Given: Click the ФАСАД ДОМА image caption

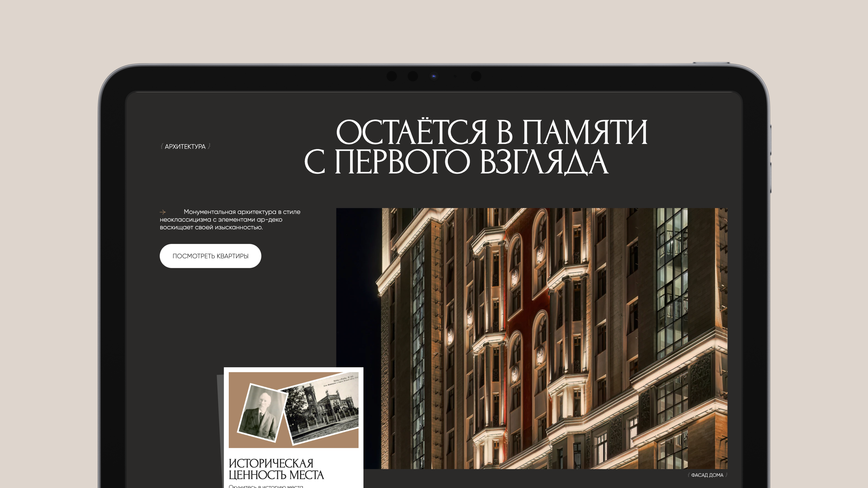Looking at the screenshot, I should pyautogui.click(x=707, y=475).
